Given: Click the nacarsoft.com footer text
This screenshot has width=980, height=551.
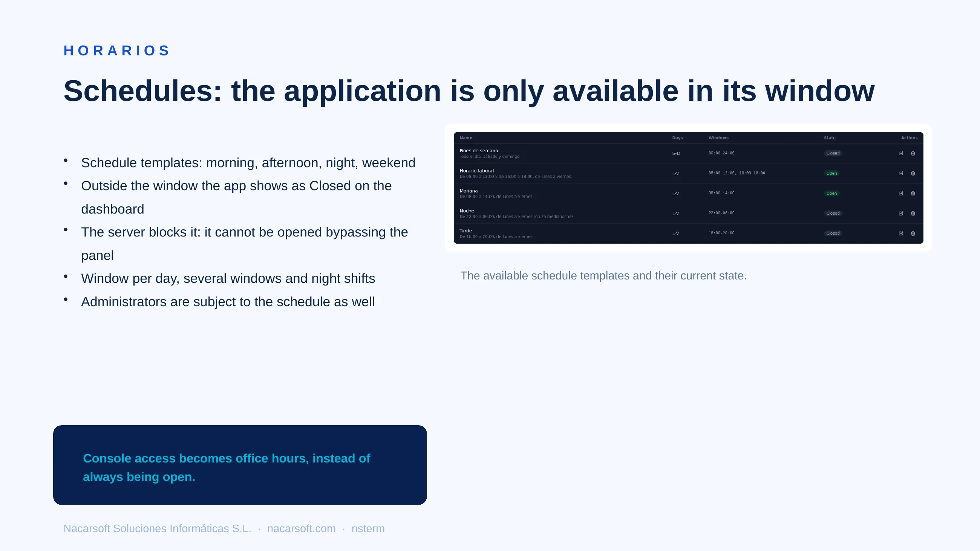Looking at the screenshot, I should [301, 528].
